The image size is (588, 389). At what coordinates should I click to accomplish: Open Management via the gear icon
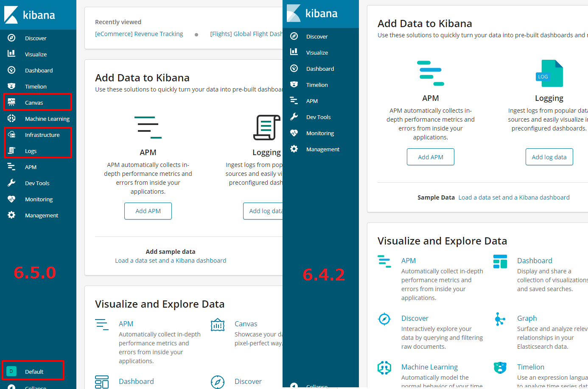click(x=294, y=149)
